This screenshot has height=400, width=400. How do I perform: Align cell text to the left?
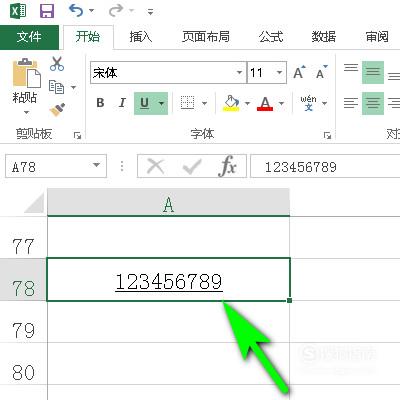[351, 103]
